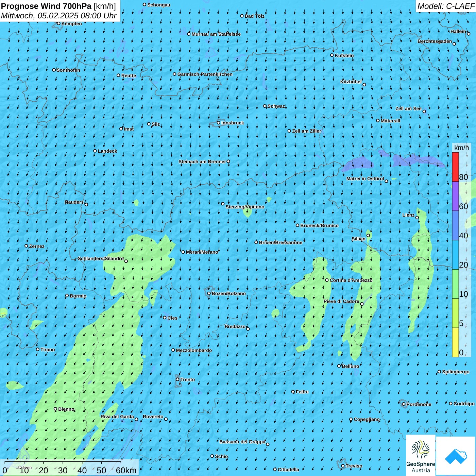Click the Sonthofen label
The width and height of the screenshot is (476, 476).
[x=69, y=70]
